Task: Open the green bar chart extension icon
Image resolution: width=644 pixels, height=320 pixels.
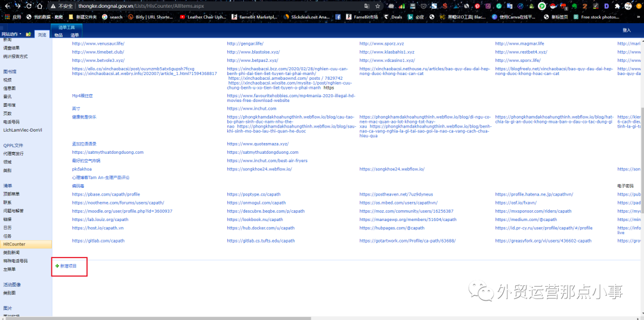Action: pyautogui.click(x=402, y=6)
